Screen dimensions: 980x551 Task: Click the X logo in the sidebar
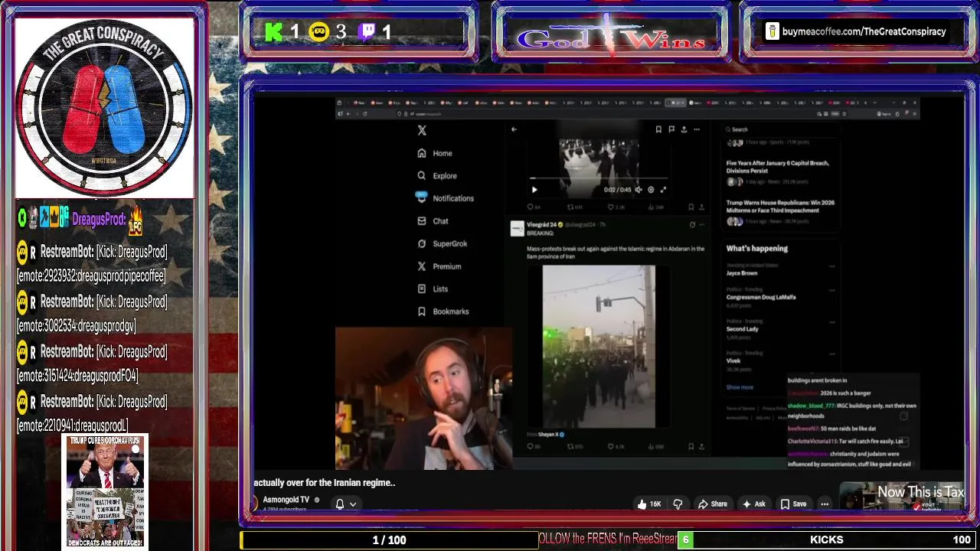tap(422, 130)
